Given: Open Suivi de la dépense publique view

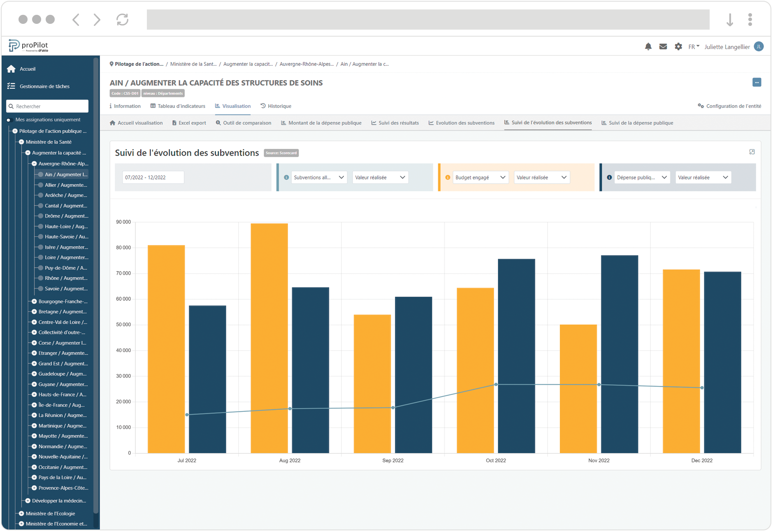Looking at the screenshot, I should click(x=637, y=123).
